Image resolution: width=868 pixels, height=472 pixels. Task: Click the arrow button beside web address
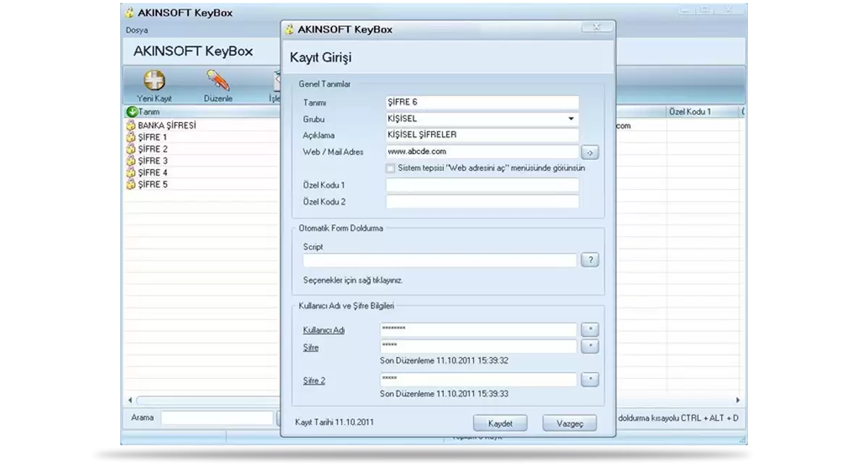pyautogui.click(x=590, y=153)
